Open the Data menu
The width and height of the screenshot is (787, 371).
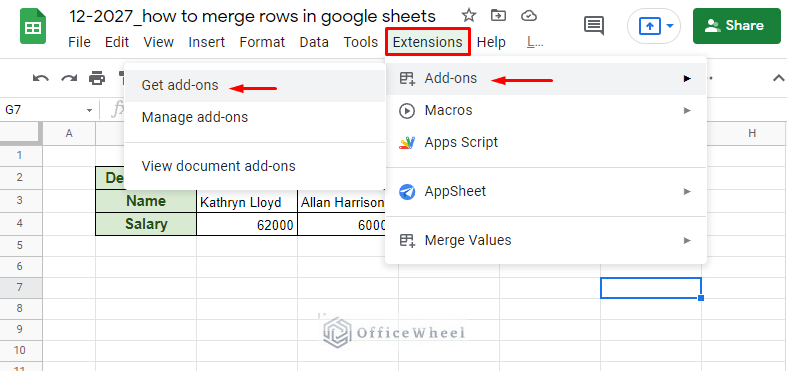coord(314,42)
